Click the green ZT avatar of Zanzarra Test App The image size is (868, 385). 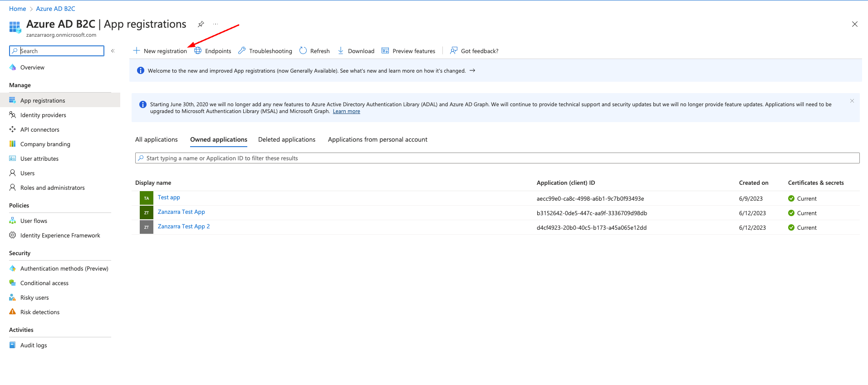(x=147, y=212)
